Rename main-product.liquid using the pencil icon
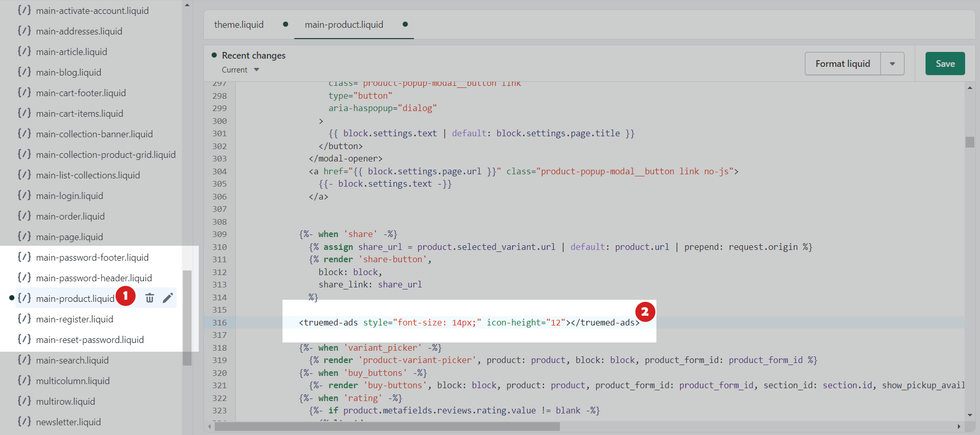The image size is (980, 435). [x=168, y=298]
